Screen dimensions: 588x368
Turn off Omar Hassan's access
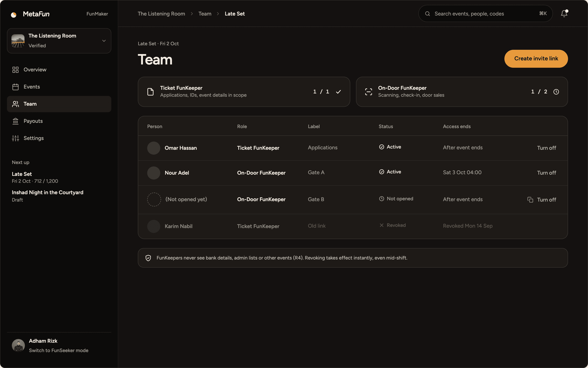click(x=546, y=148)
